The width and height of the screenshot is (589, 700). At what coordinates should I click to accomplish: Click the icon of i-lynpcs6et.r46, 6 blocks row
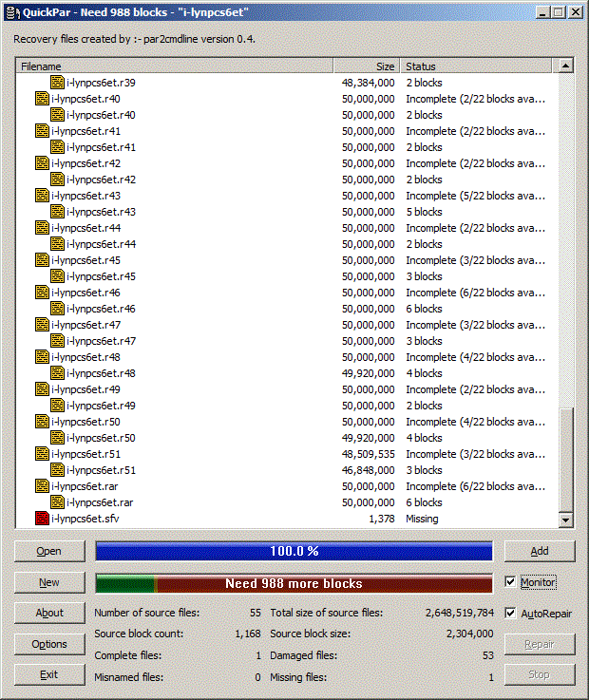pyautogui.click(x=57, y=309)
